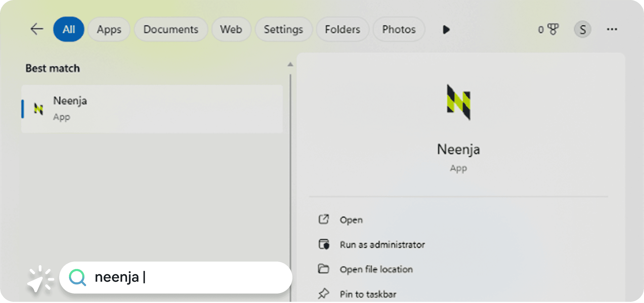Choose Open file location
Viewport: 644px width, 303px height.
[x=376, y=269]
